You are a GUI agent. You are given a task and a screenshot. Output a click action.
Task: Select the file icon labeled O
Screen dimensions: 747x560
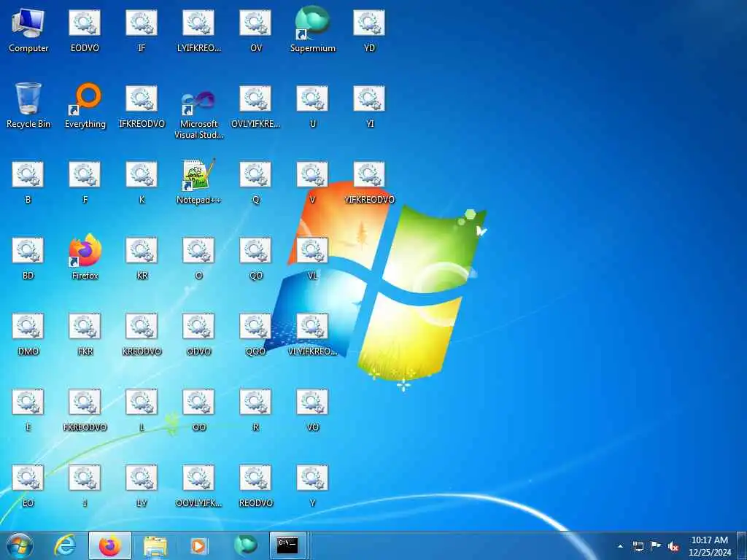pos(198,257)
